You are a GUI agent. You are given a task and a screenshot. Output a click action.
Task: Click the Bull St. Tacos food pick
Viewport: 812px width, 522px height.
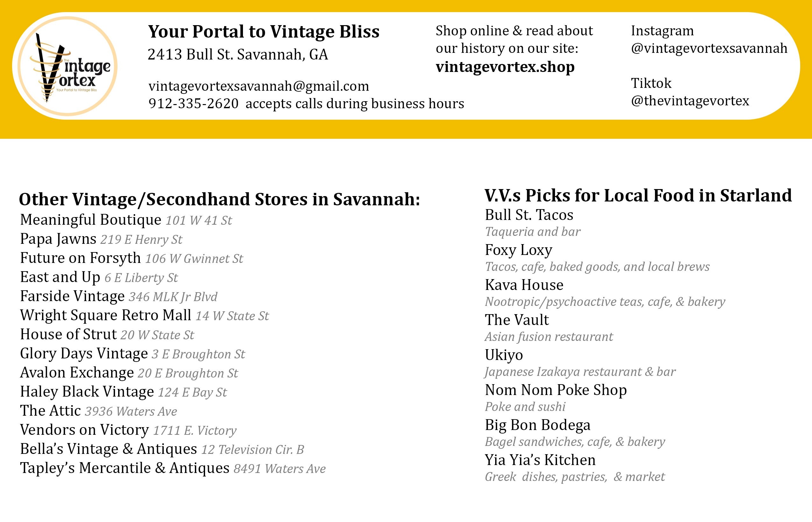529,215
